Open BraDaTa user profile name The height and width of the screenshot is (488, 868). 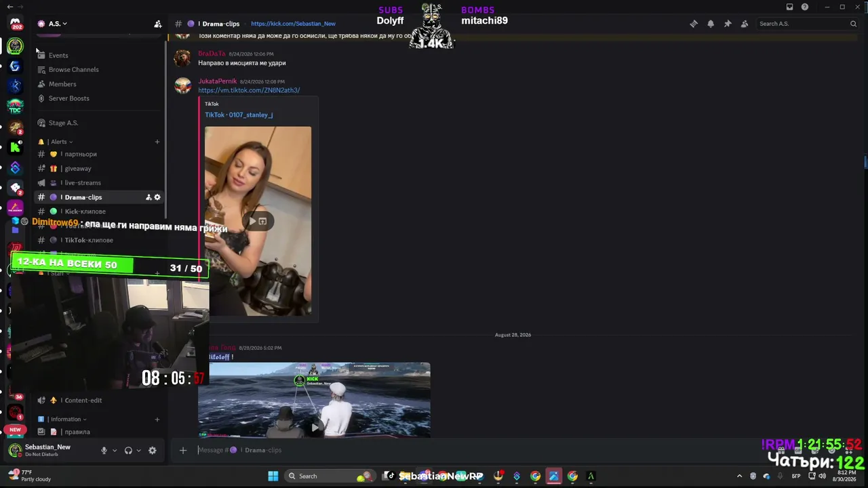212,54
